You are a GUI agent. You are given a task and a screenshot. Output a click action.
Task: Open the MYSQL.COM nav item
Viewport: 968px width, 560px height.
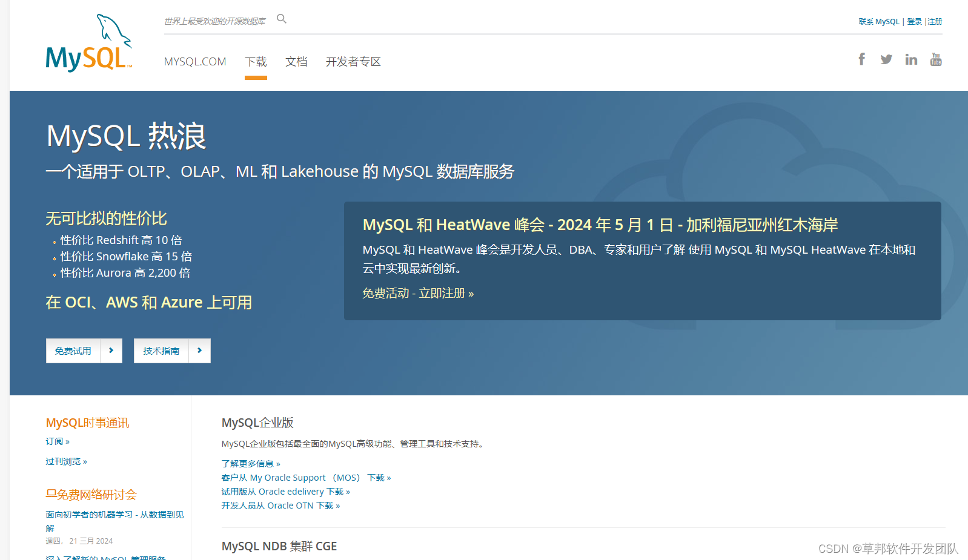click(x=195, y=62)
